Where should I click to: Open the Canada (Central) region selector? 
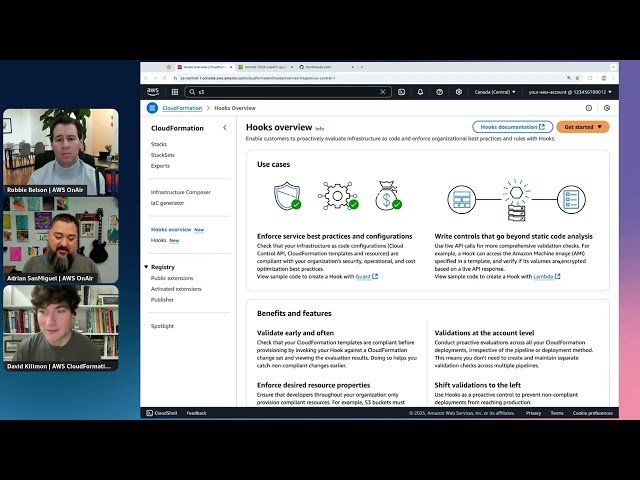(495, 92)
